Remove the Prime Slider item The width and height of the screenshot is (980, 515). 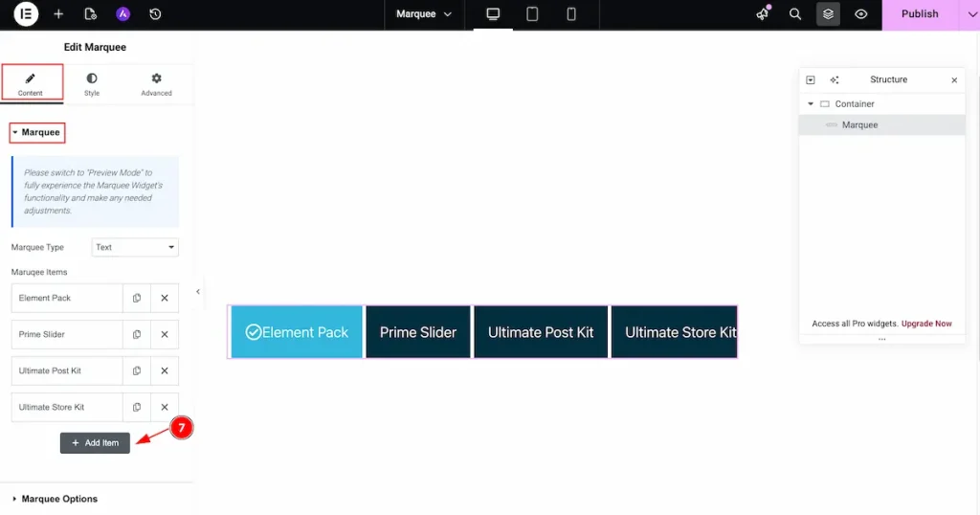point(165,334)
